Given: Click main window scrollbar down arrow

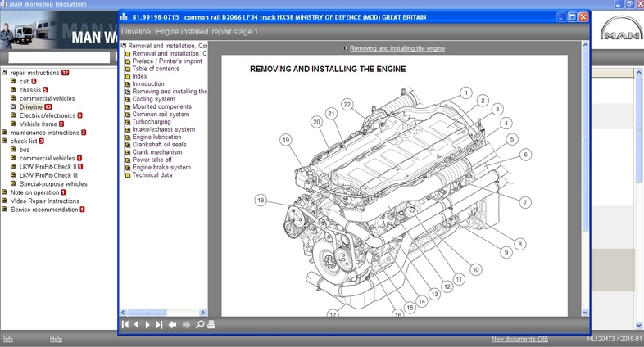Looking at the screenshot, I should pyautogui.click(x=638, y=325).
